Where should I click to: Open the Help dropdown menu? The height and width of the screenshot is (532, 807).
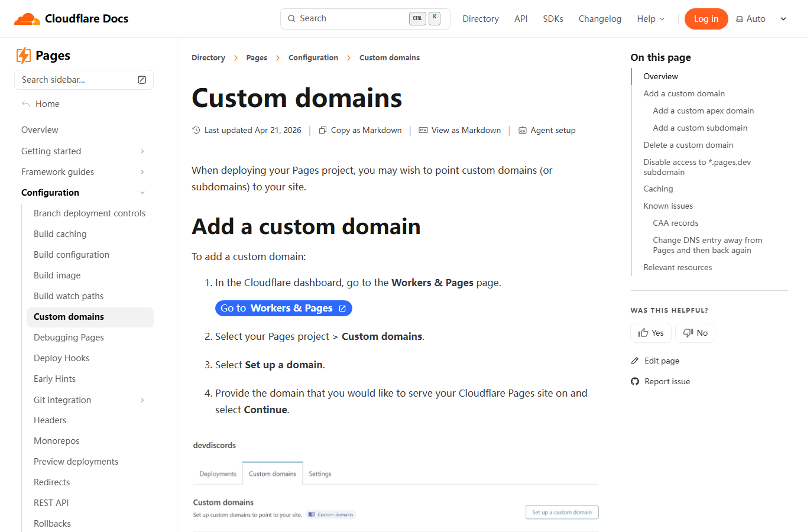[x=651, y=19]
